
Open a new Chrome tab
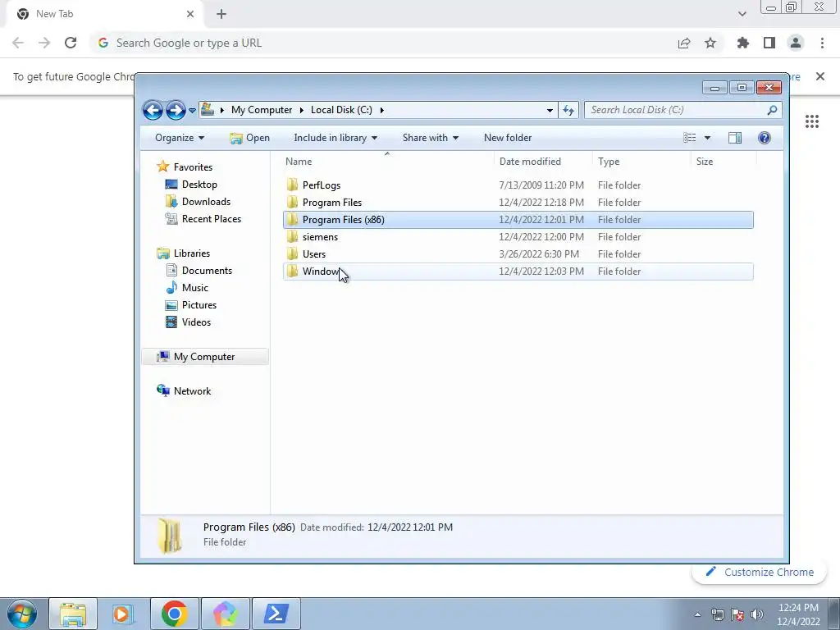tap(221, 14)
